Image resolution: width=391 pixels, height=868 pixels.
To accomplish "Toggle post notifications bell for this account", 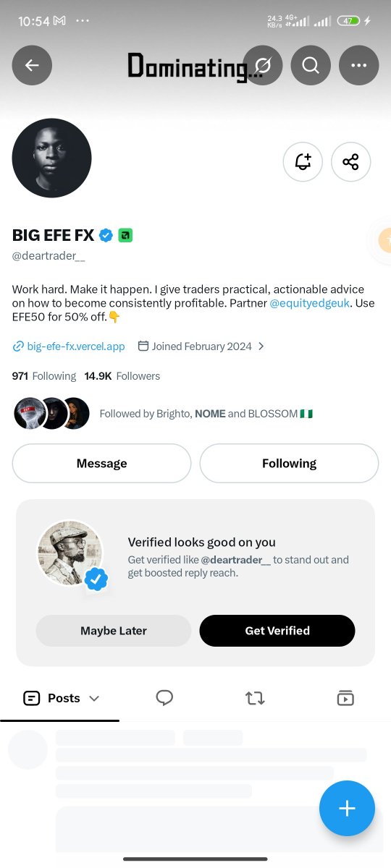I will [303, 161].
